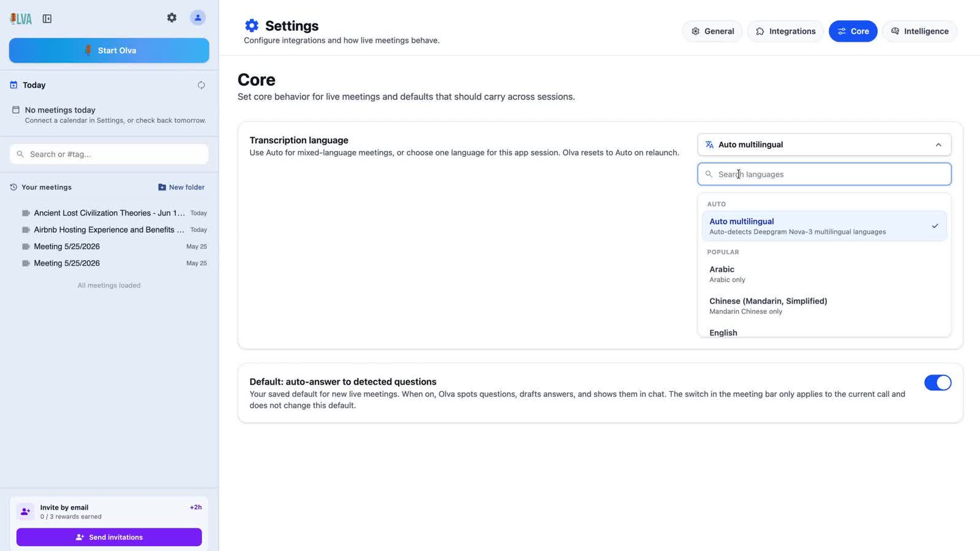Viewport: 980px width, 551px height.
Task: Click the Today calendar icon
Action: pyautogui.click(x=13, y=85)
